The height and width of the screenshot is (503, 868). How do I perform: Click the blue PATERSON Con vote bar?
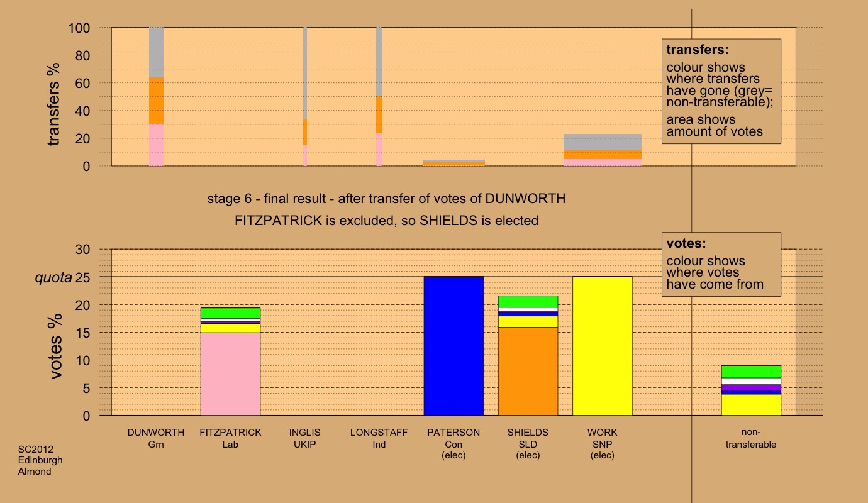point(453,346)
